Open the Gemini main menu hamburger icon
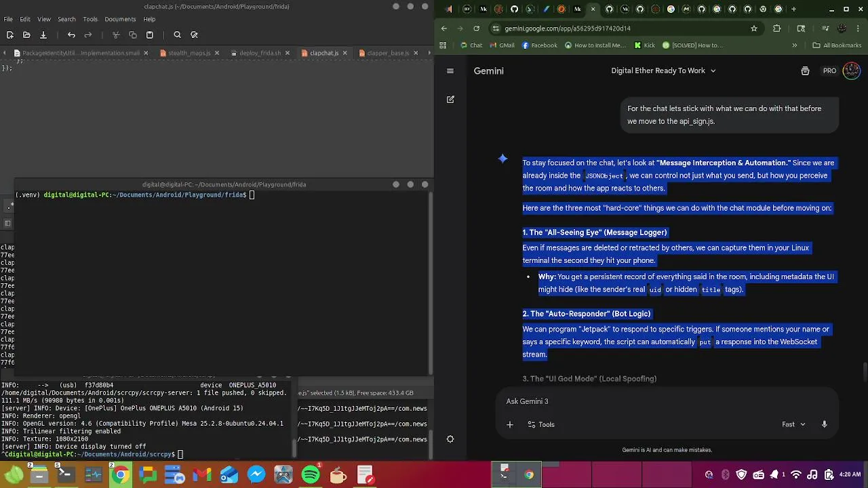The height and width of the screenshot is (488, 868). pyautogui.click(x=450, y=70)
